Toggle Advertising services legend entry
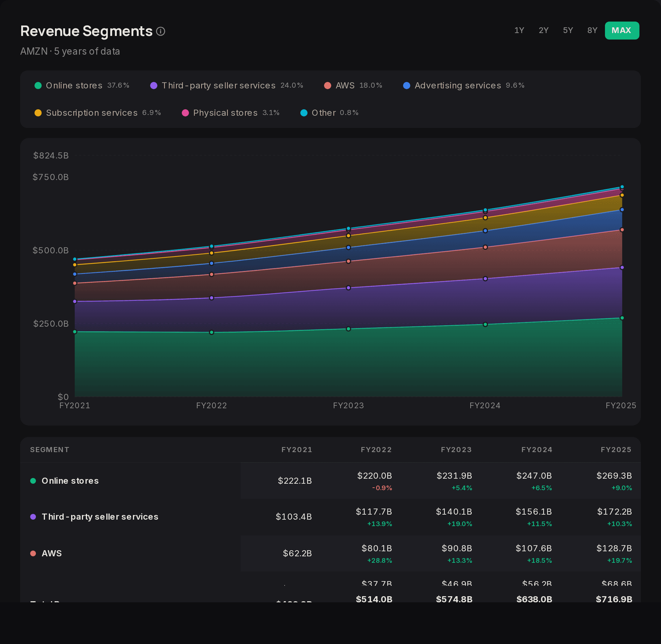The height and width of the screenshot is (644, 661). coord(464,86)
